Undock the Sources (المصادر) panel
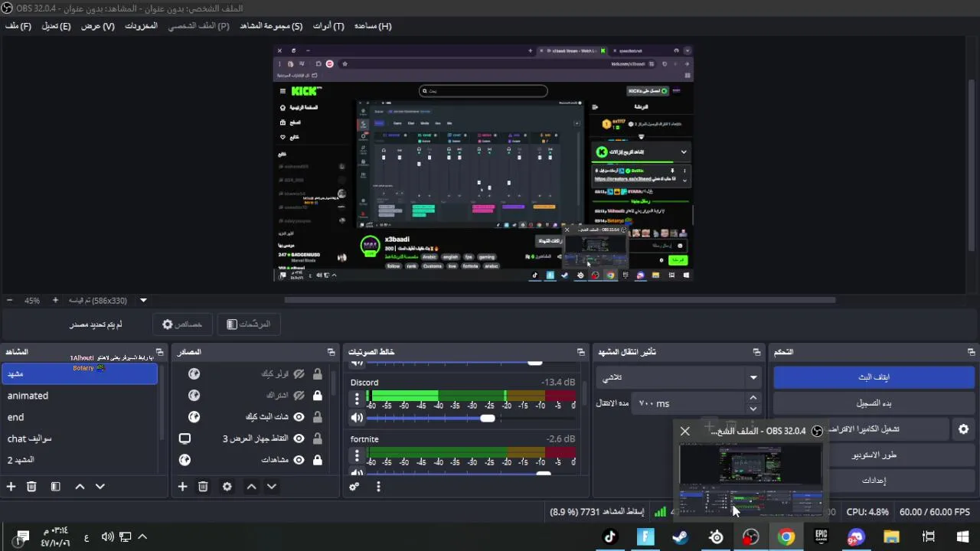This screenshot has width=980, height=551. (332, 352)
